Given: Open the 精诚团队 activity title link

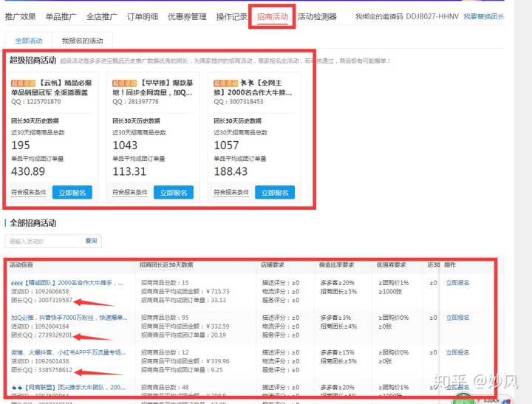Looking at the screenshot, I should (68, 283).
